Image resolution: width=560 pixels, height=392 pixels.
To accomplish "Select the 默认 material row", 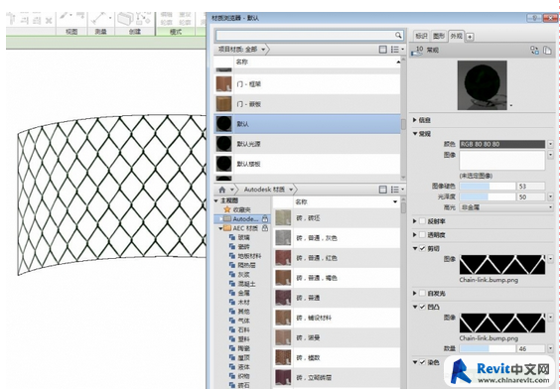I will pyautogui.click(x=307, y=124).
